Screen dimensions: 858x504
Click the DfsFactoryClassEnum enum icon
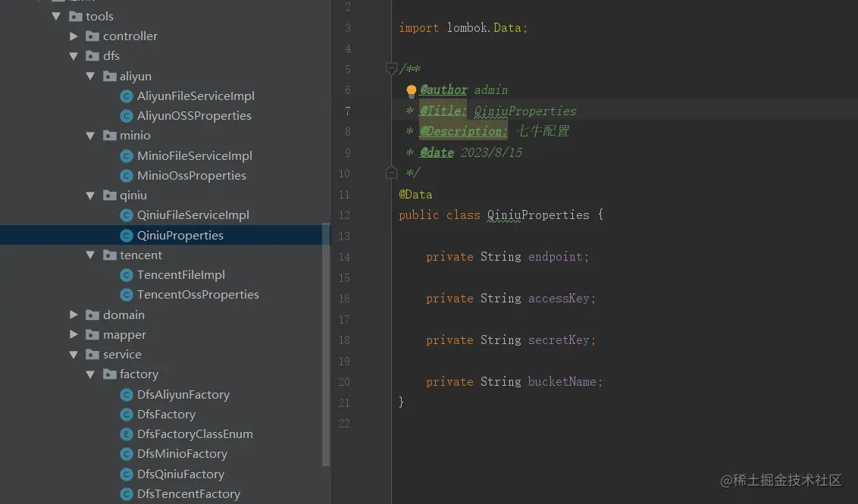coord(127,434)
